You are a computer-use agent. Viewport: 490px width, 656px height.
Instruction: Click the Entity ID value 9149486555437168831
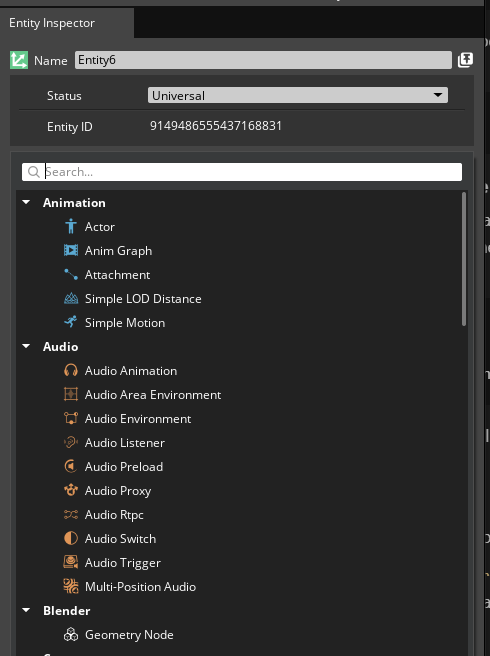(x=216, y=126)
